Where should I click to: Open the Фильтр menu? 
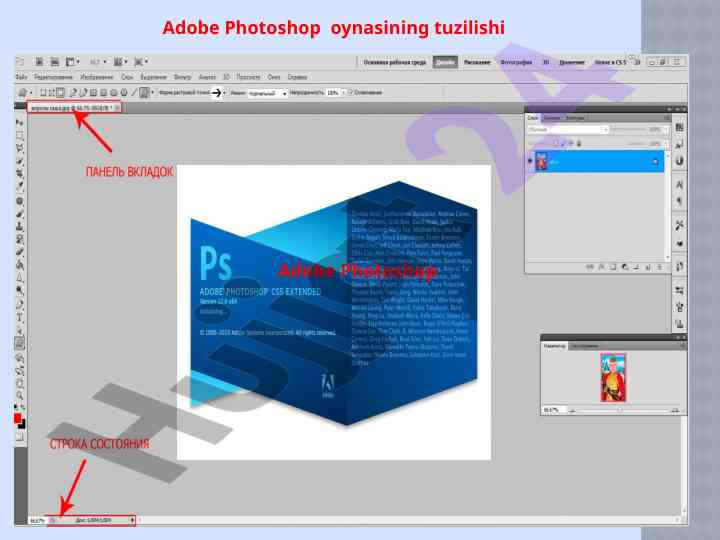pos(182,76)
